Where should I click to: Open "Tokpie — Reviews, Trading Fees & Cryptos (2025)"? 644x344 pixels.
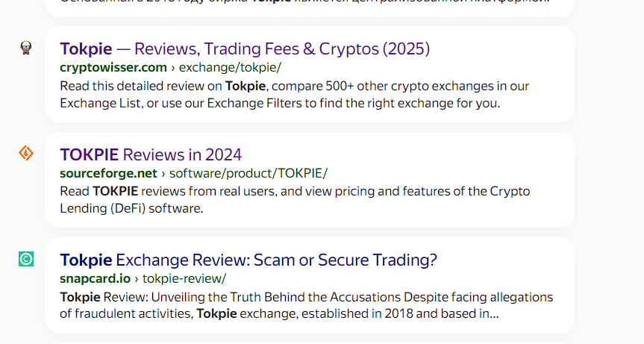coord(245,49)
